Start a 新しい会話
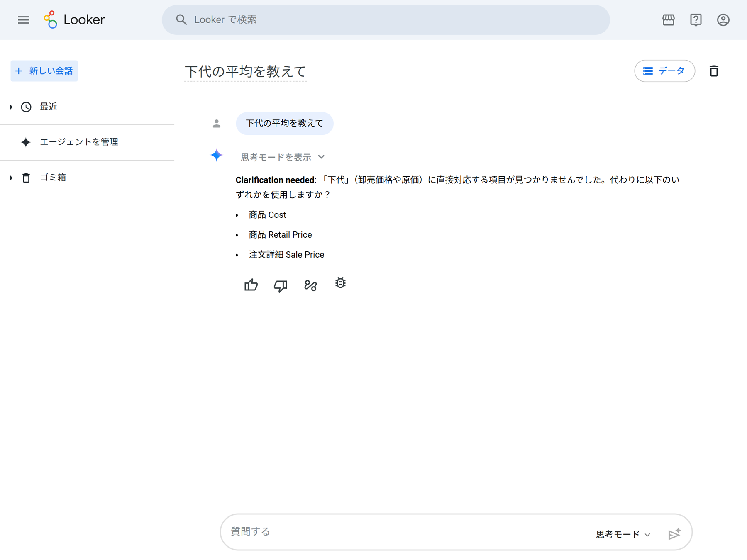Viewport: 747px width, 560px height. click(x=44, y=71)
